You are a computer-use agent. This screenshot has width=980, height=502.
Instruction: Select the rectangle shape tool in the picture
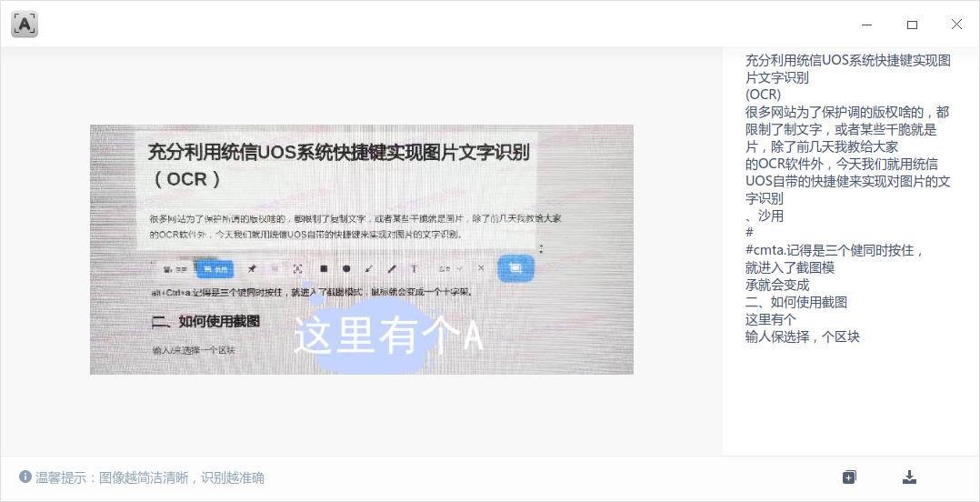click(x=324, y=269)
